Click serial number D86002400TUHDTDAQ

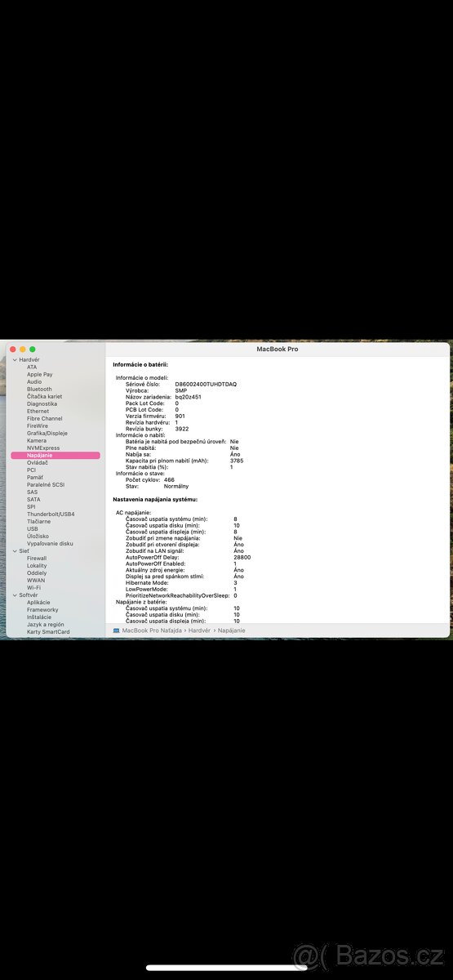pyautogui.click(x=206, y=384)
